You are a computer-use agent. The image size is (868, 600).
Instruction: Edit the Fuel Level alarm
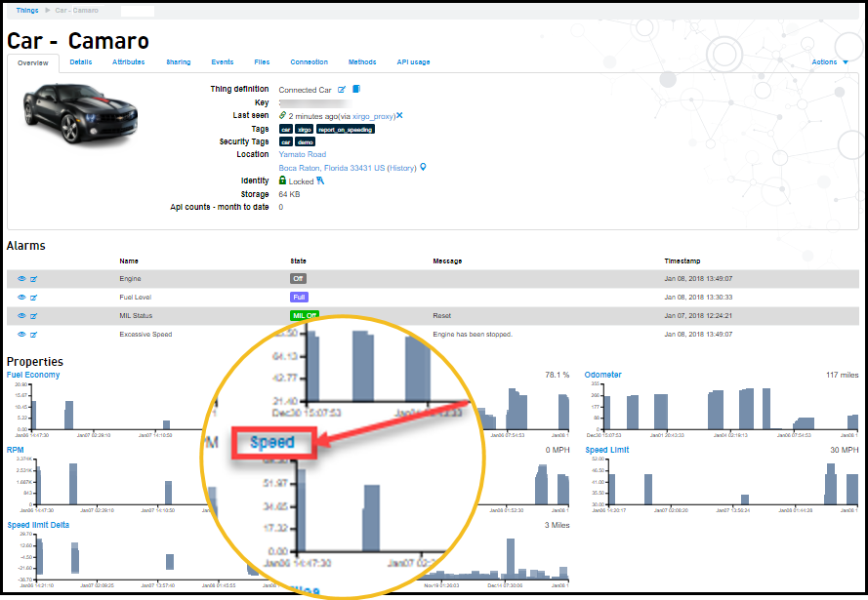(x=34, y=298)
